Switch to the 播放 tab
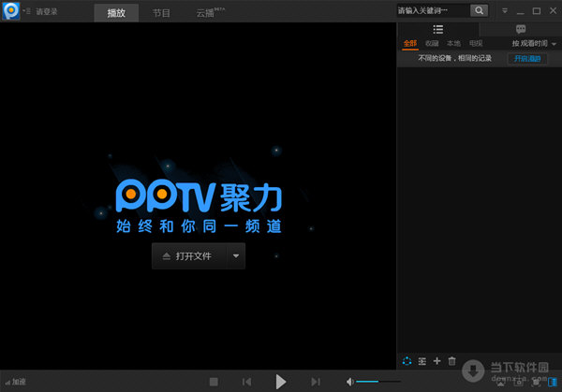This screenshot has width=562, height=392. 116,13
